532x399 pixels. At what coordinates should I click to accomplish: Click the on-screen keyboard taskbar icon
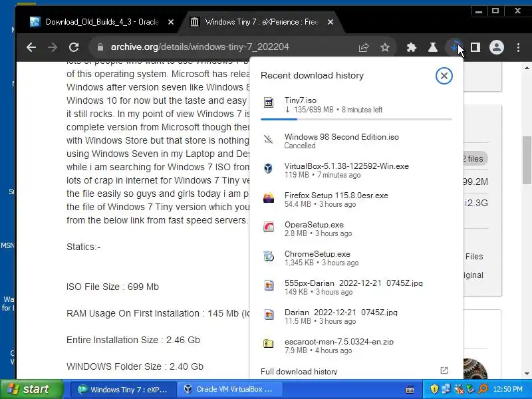coord(410,389)
